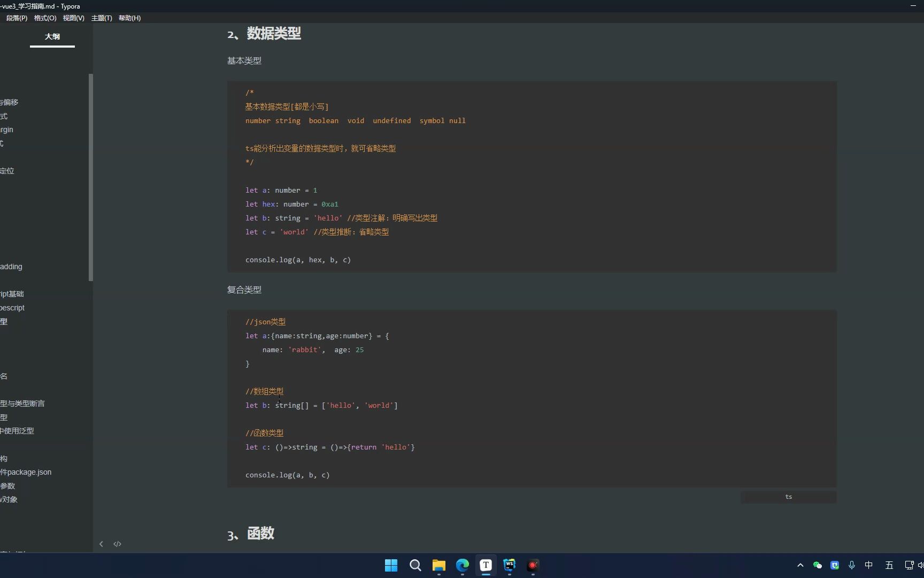Collapse the sidebar using the arrow icon
This screenshot has height=578, width=924.
101,544
